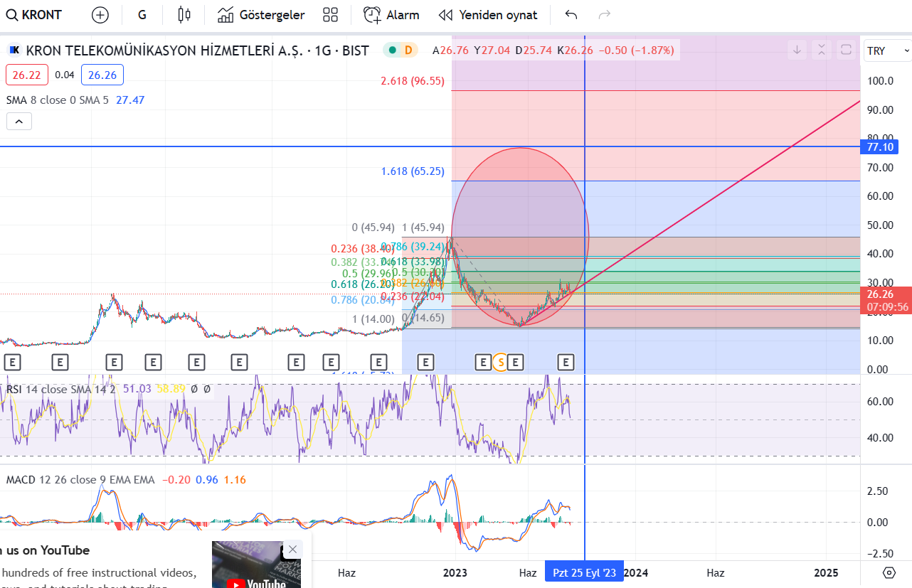Click the KRON TELEKOMÜNİKASYON symbol title

(x=197, y=50)
